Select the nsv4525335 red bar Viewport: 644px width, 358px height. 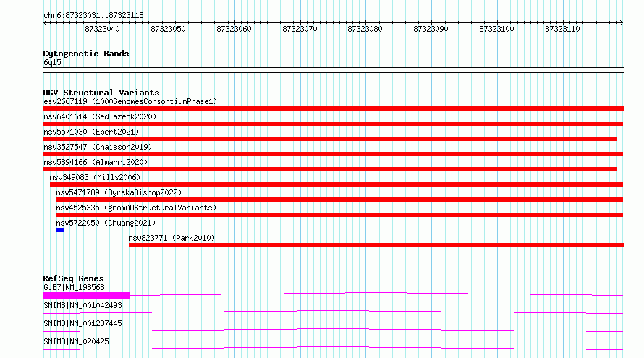coord(339,215)
